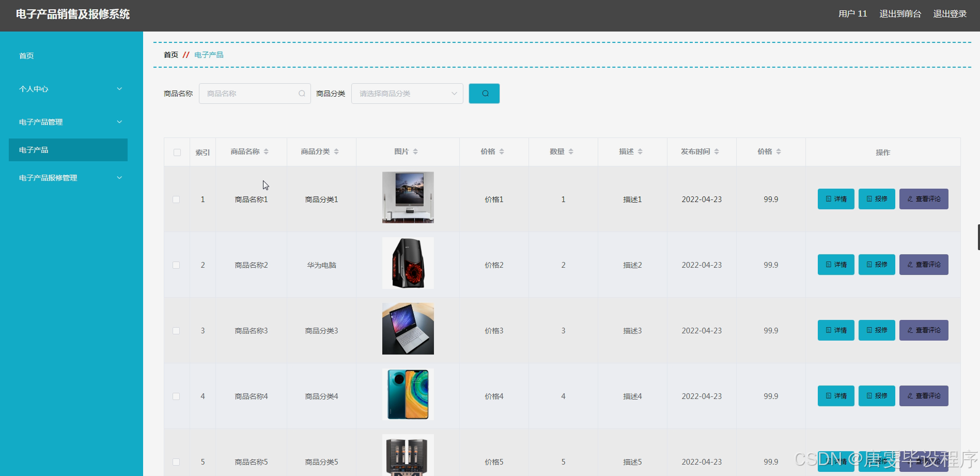Screen dimensions: 980x476
Task: Open the 请选择商品分类 dropdown
Action: [x=407, y=94]
